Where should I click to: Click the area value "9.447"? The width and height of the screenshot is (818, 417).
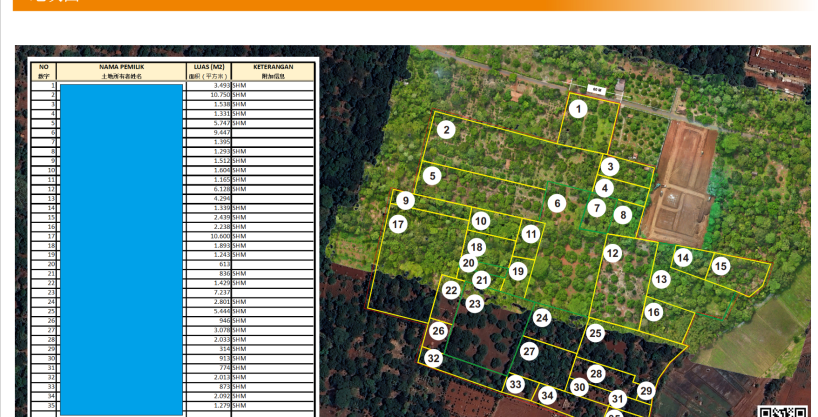pos(222,133)
